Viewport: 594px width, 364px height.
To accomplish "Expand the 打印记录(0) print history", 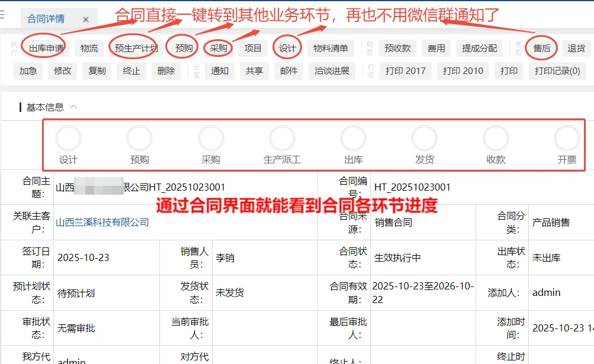I will (x=558, y=70).
